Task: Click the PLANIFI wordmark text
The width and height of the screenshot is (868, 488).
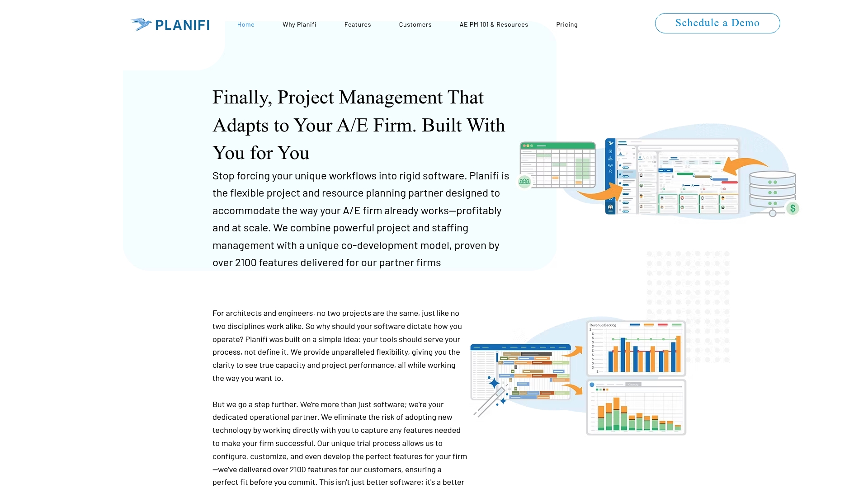Action: [x=182, y=25]
